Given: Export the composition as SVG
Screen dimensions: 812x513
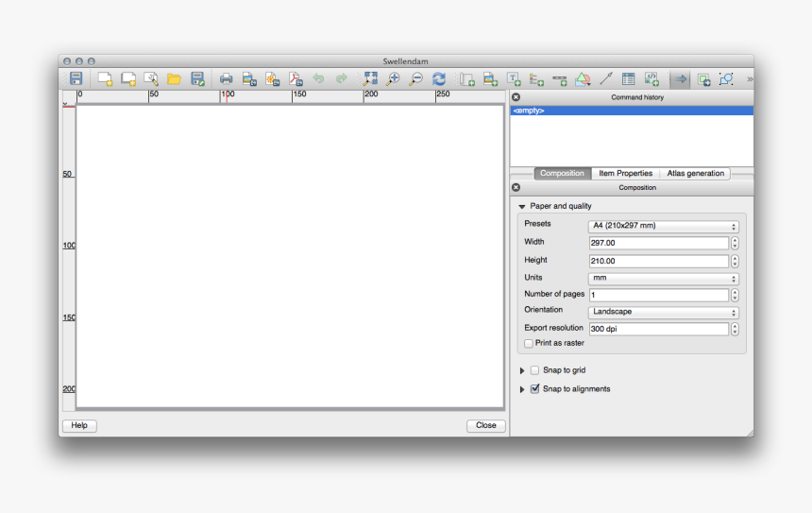Looking at the screenshot, I should 272,78.
